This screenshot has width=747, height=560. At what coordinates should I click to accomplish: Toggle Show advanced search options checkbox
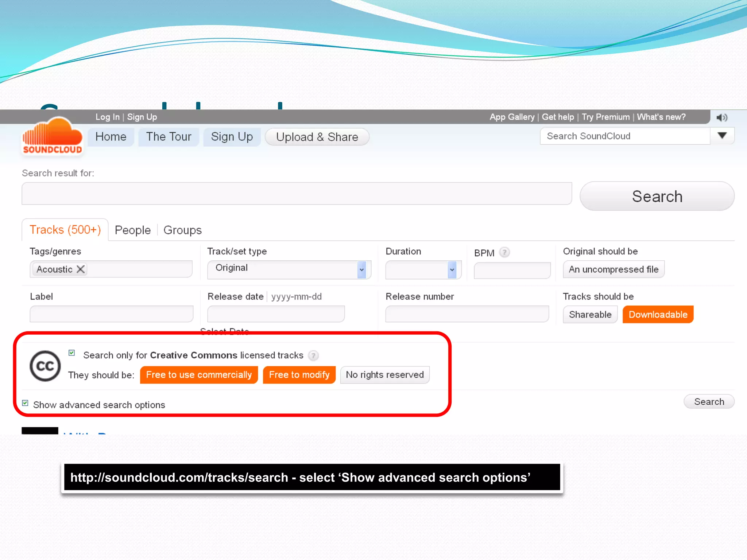[25, 403]
